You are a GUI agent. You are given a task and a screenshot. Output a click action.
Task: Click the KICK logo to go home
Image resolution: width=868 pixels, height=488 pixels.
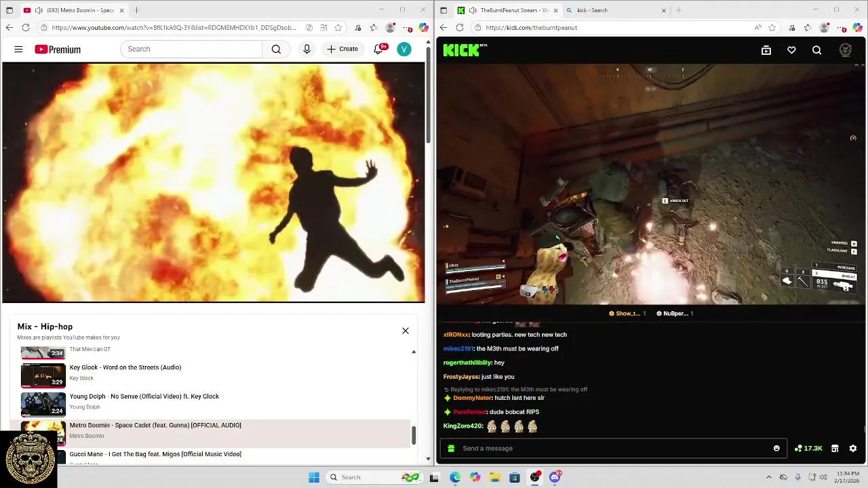point(462,49)
